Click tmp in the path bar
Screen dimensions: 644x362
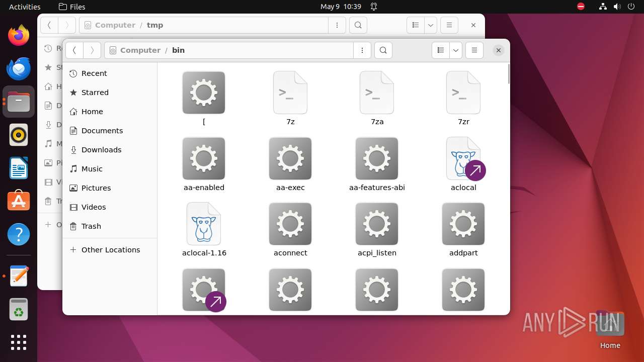point(155,25)
